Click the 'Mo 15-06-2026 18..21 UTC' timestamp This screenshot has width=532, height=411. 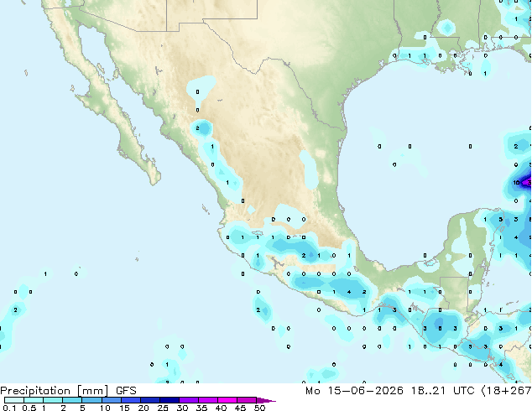click(389, 391)
